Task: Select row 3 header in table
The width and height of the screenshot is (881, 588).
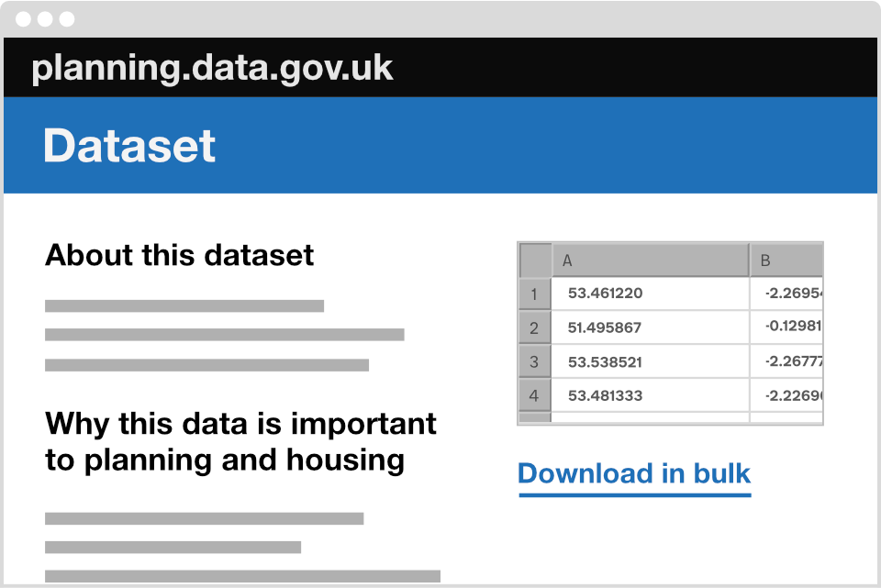Action: [x=534, y=361]
